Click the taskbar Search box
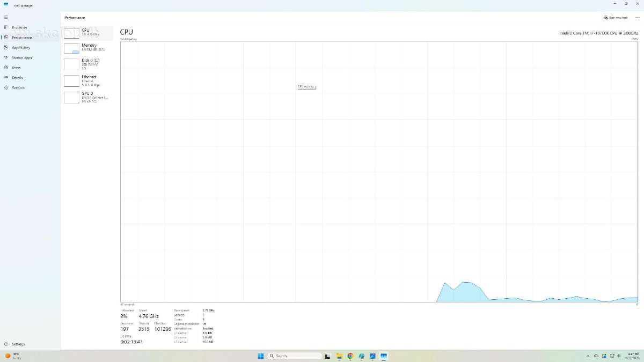Image resolution: width=644 pixels, height=362 pixels. (295, 356)
